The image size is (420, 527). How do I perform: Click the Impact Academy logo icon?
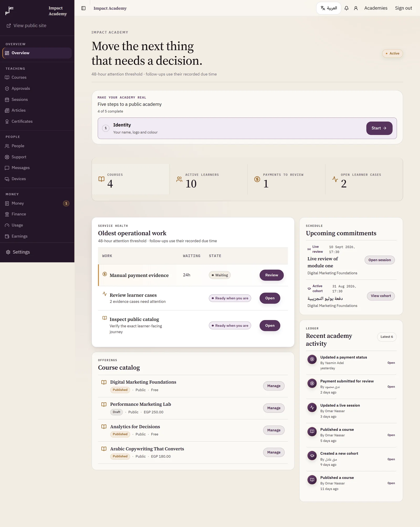[x=9, y=11]
